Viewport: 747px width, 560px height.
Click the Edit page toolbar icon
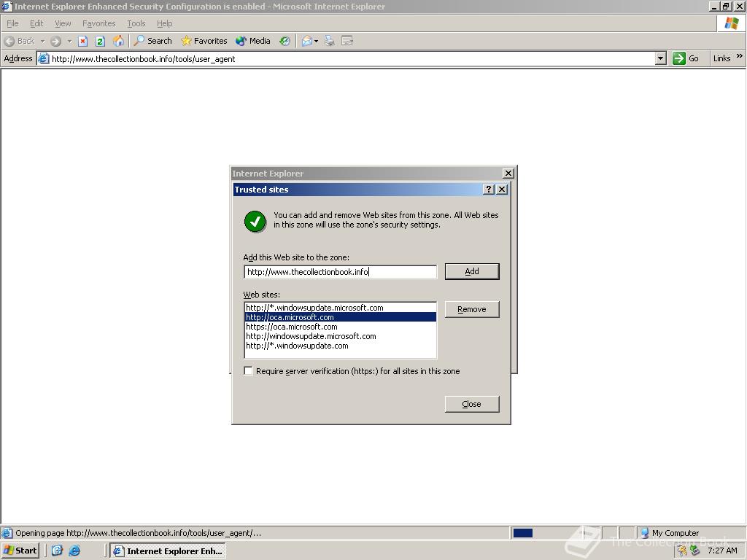(x=347, y=41)
